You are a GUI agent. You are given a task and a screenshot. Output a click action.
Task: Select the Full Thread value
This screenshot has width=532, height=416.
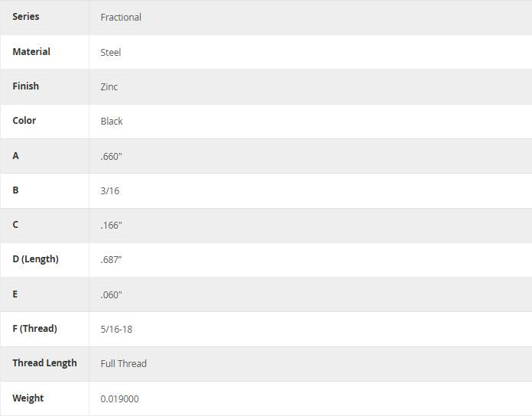(124, 364)
